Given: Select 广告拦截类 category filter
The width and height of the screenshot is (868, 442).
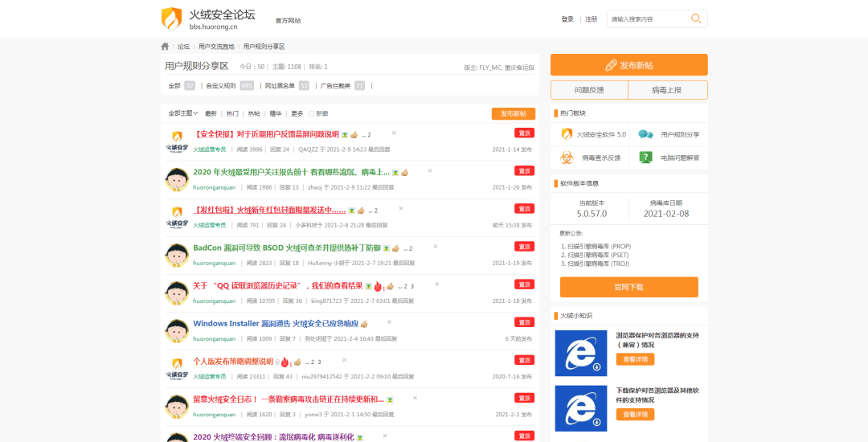Looking at the screenshot, I should (x=335, y=86).
